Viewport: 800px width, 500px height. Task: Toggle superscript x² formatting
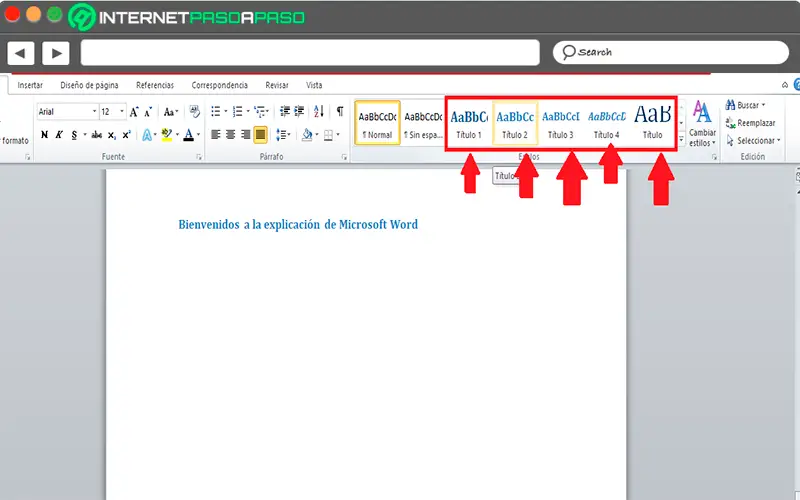(x=127, y=135)
